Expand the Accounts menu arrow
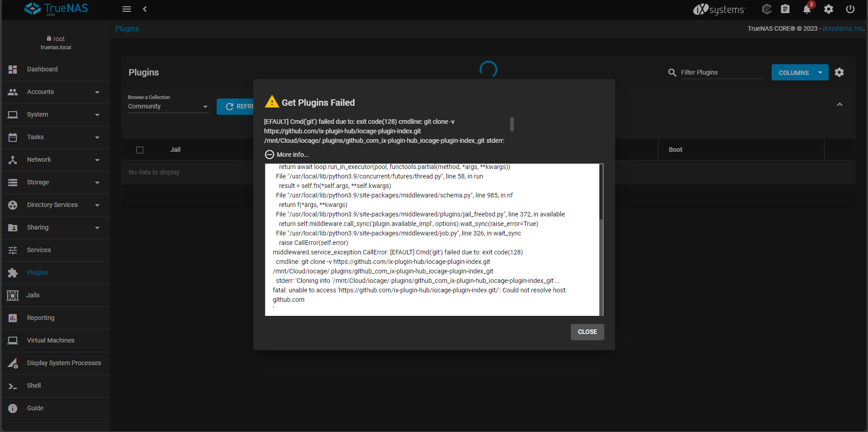 [x=97, y=92]
